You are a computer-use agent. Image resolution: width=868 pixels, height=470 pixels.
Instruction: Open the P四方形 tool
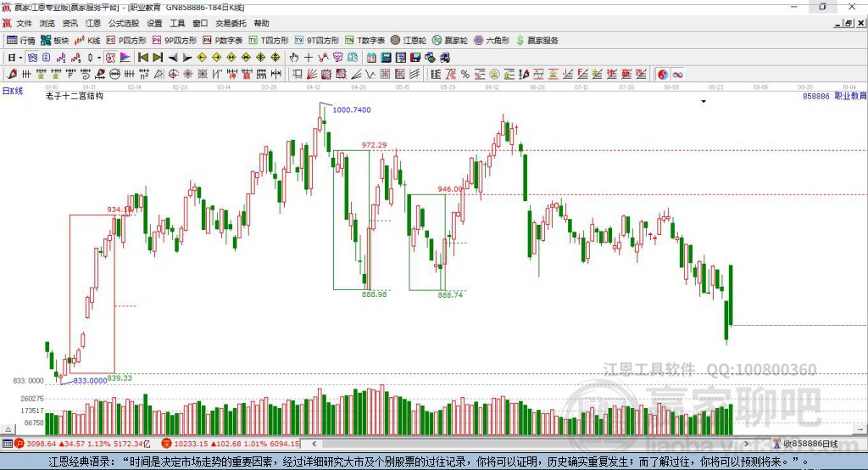point(126,41)
